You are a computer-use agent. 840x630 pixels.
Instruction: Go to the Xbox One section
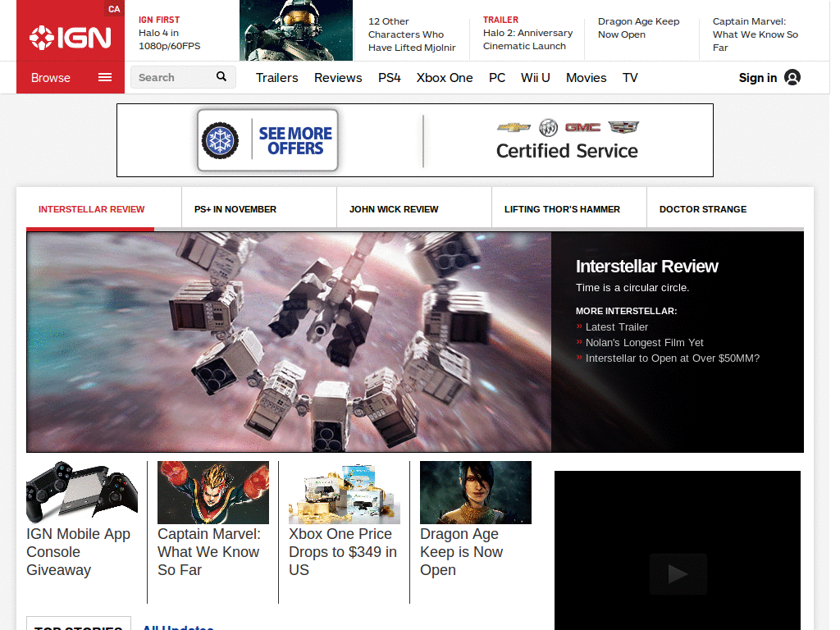pos(445,78)
